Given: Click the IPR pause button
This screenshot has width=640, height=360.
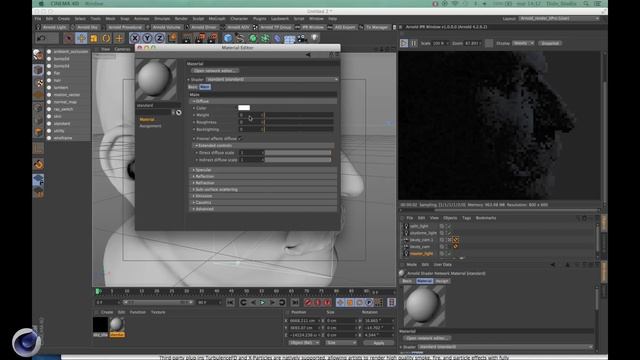Looking at the screenshot, I should tap(413, 43).
